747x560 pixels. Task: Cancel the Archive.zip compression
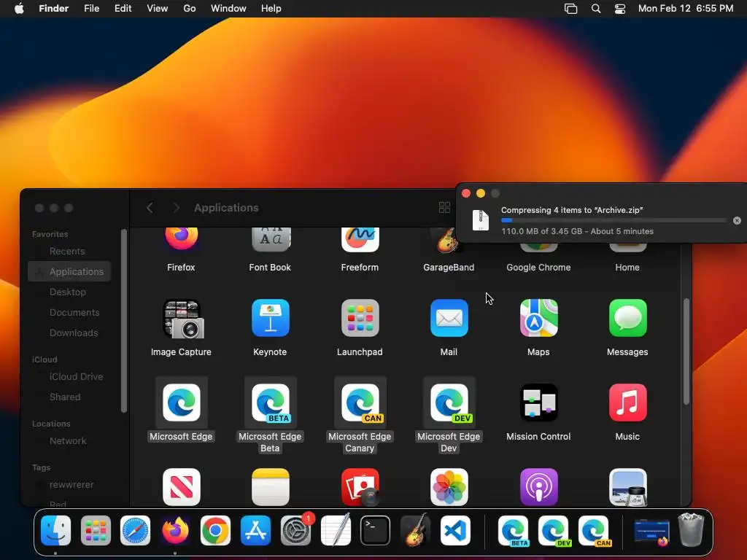pos(737,220)
